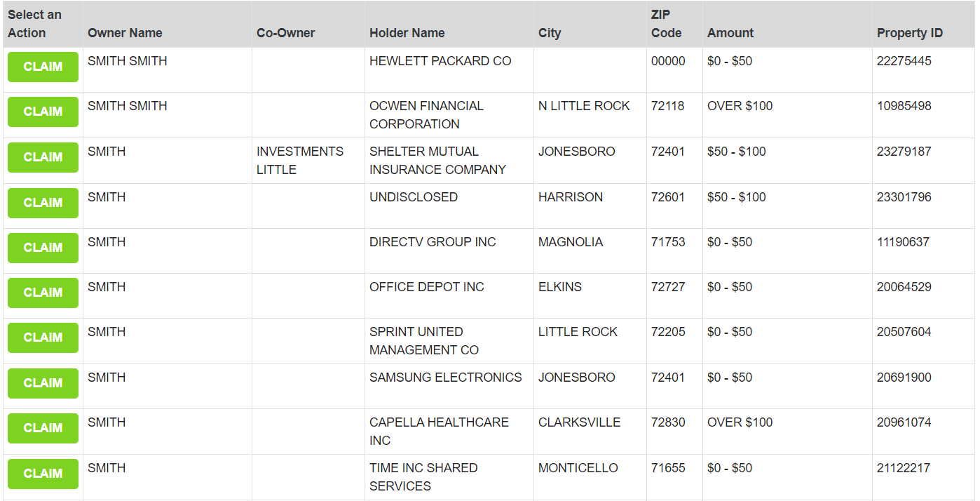Screen dimensions: 980x501
Task: Click CLAIM for Capella Healthcare Inc
Action: (x=43, y=428)
